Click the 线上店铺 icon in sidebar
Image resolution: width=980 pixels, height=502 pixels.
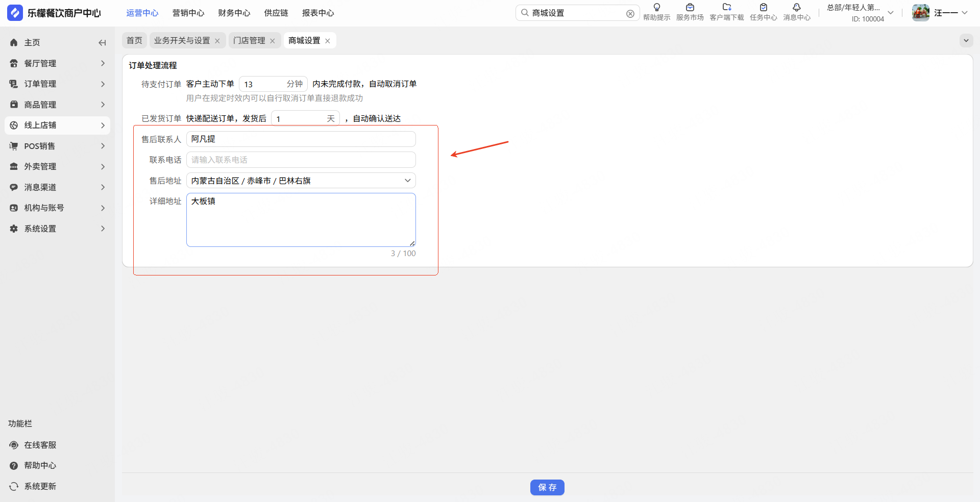click(x=14, y=125)
